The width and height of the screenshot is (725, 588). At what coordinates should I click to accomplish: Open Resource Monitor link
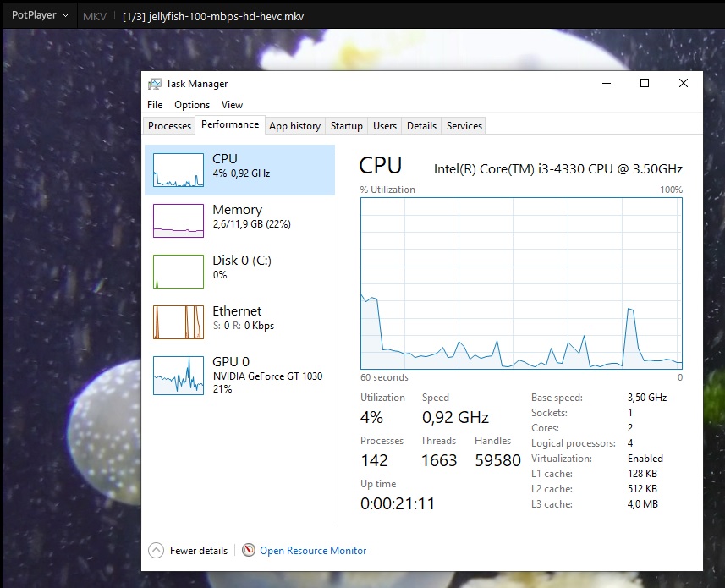313,551
